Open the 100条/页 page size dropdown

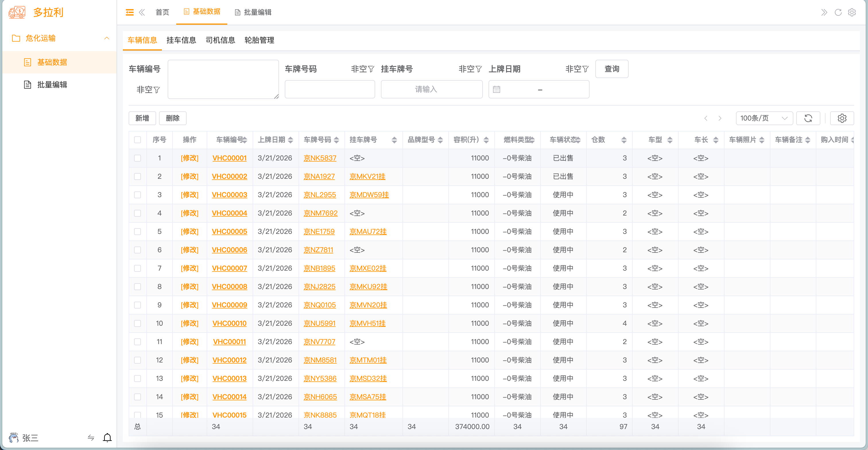[764, 118]
